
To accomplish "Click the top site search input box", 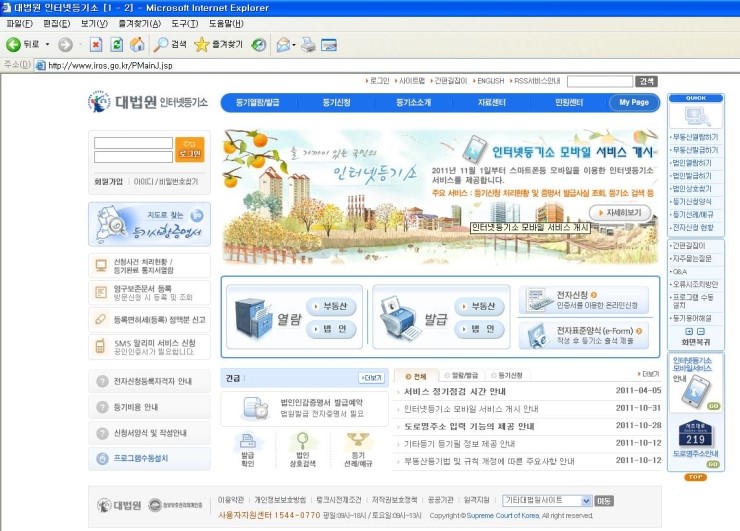I will coord(600,81).
